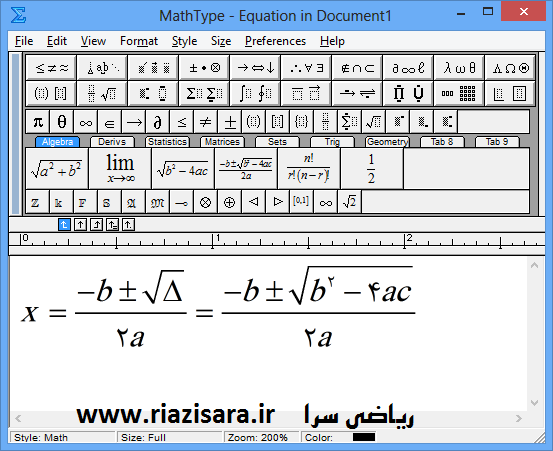Open the boxes templates palette
Screen dimensions: 553x451
(510, 93)
